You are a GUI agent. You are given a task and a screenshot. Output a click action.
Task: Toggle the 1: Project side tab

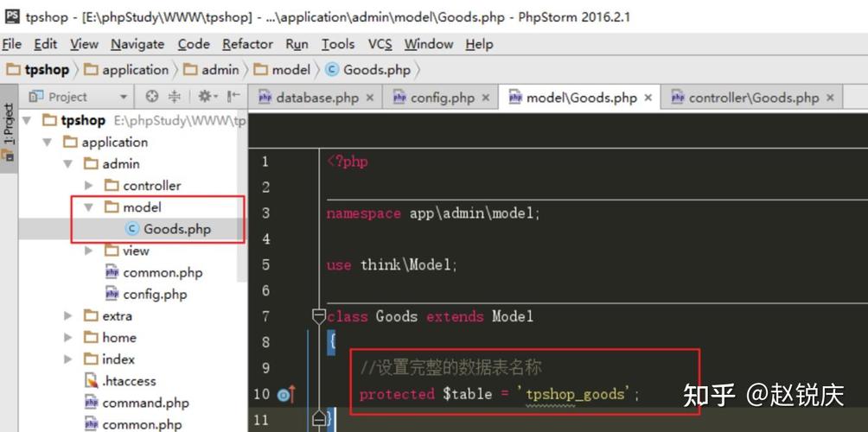9,130
